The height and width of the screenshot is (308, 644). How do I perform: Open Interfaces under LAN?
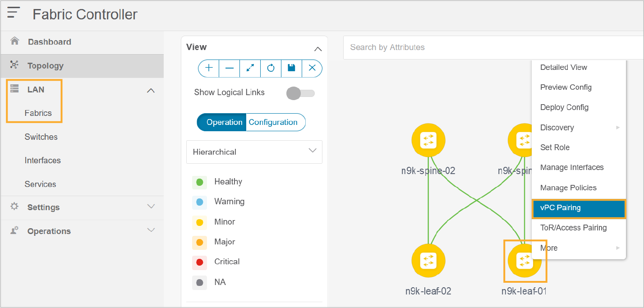[42, 161]
